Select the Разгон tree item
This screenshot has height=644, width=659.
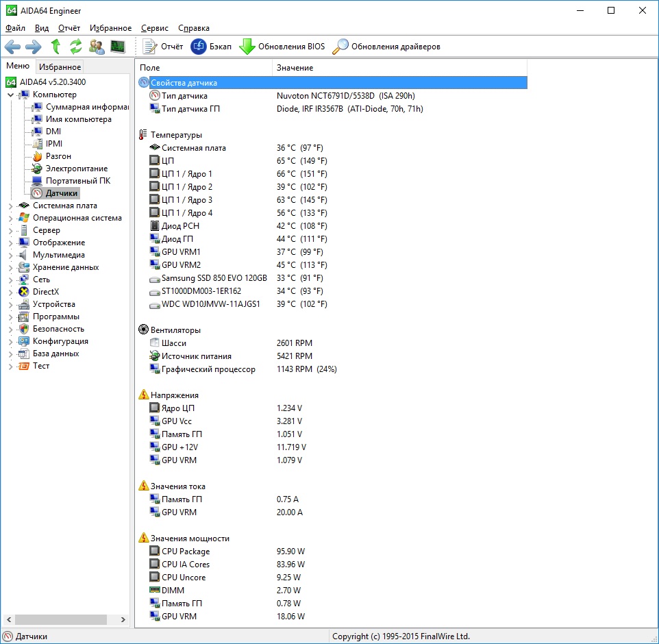pyautogui.click(x=58, y=156)
